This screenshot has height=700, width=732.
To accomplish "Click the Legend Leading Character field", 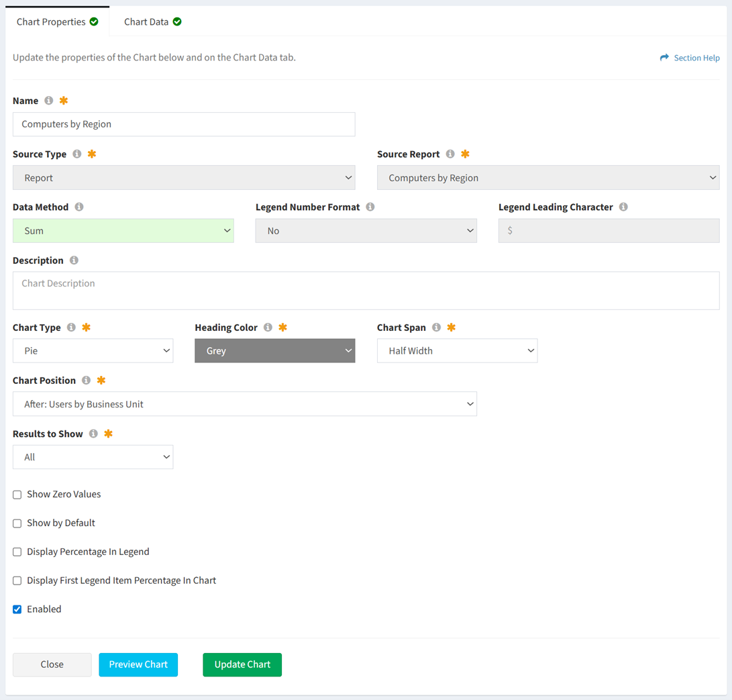I will [x=609, y=231].
